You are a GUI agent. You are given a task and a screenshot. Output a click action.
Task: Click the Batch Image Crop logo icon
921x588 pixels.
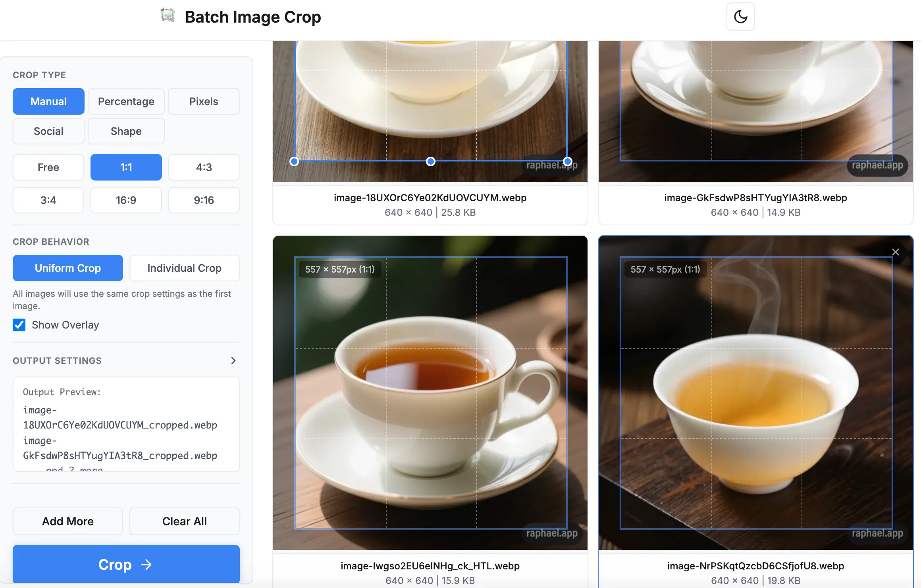[x=168, y=15]
